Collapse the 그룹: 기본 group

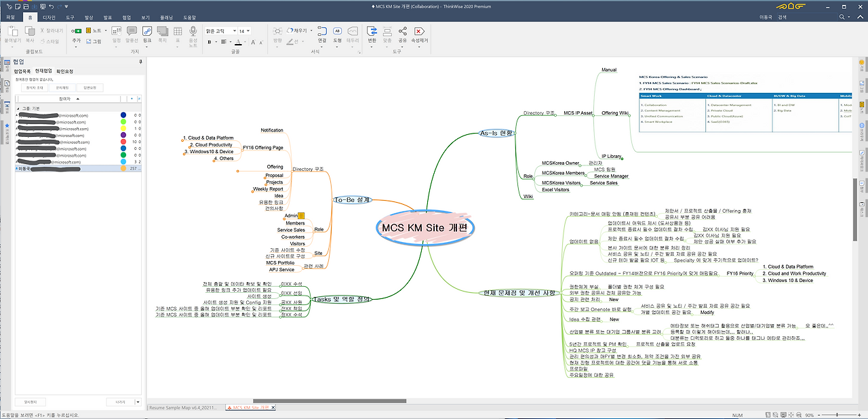(x=18, y=108)
